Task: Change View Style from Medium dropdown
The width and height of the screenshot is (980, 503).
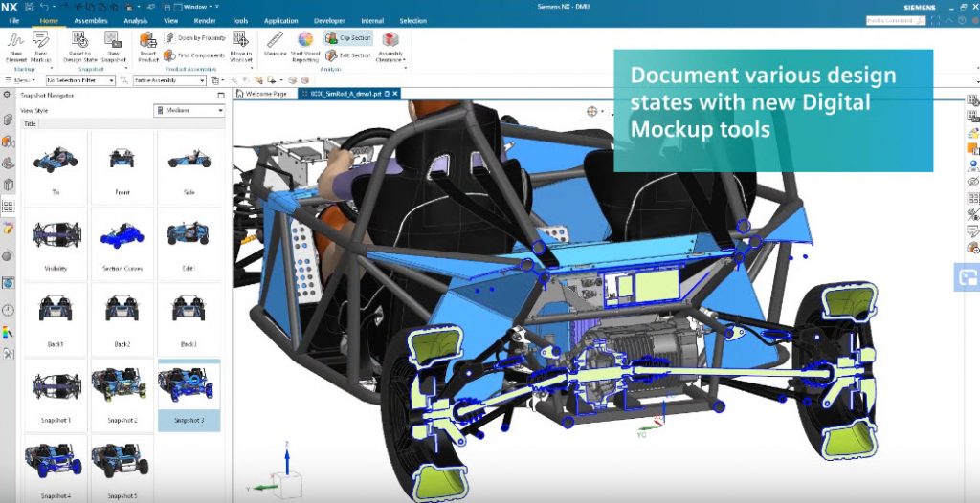Action: (x=189, y=110)
